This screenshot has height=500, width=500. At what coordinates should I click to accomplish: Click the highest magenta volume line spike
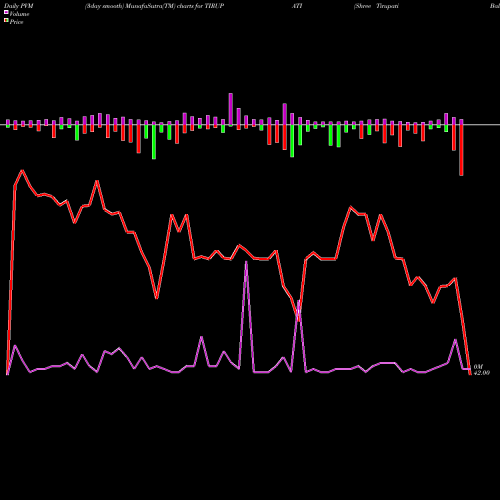246,263
